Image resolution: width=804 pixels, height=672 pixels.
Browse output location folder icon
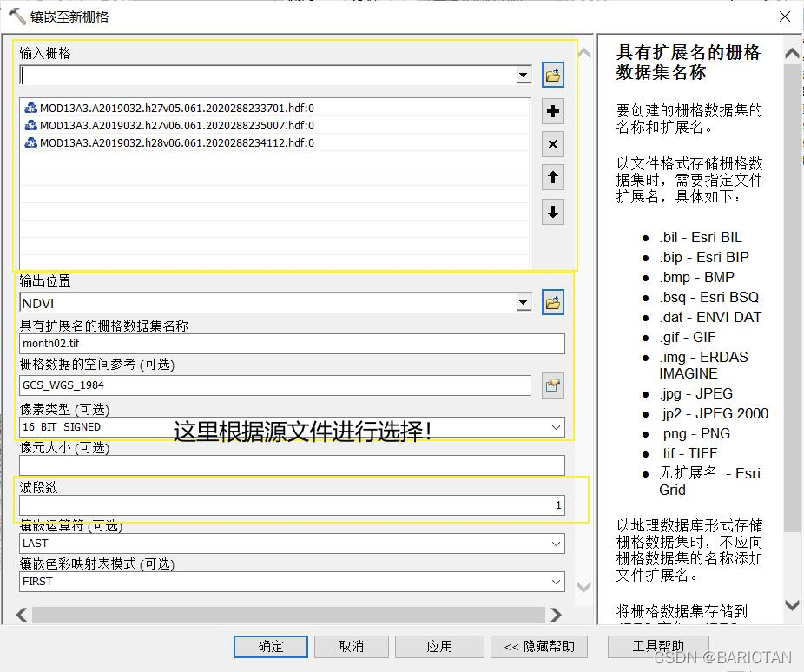(x=553, y=303)
